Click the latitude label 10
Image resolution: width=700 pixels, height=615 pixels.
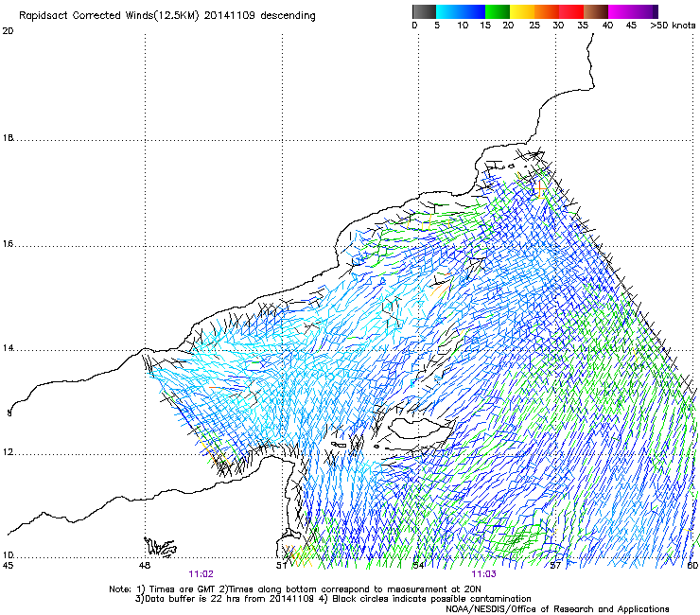[8, 555]
